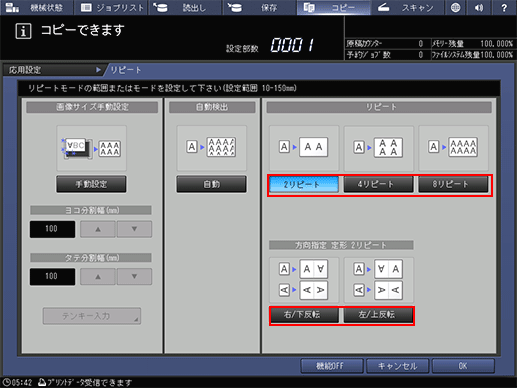Open テンキー入力 keypad entry

point(92,316)
